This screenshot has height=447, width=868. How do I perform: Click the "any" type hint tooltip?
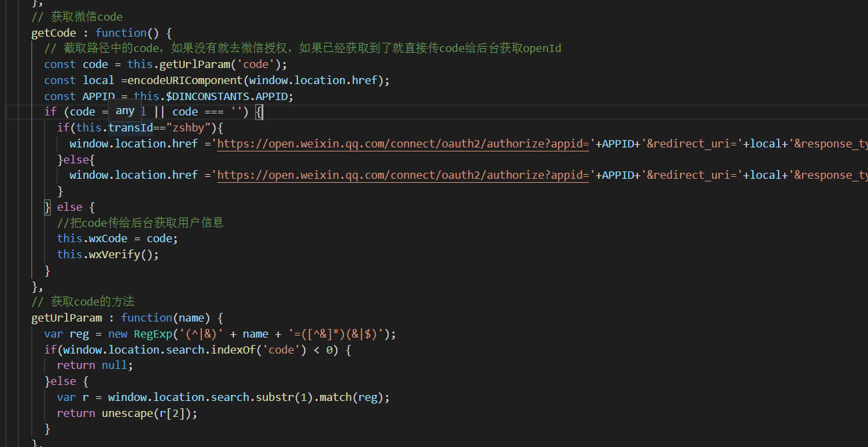pyautogui.click(x=125, y=111)
